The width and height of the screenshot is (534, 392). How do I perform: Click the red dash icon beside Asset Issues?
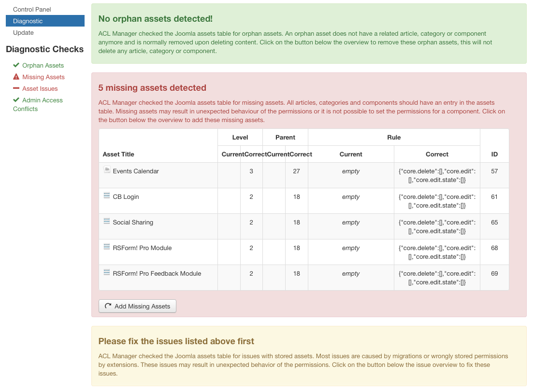point(16,88)
